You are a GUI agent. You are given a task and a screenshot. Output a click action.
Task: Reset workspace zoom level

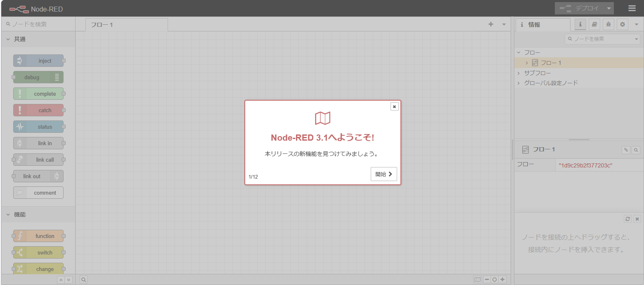pos(495,280)
